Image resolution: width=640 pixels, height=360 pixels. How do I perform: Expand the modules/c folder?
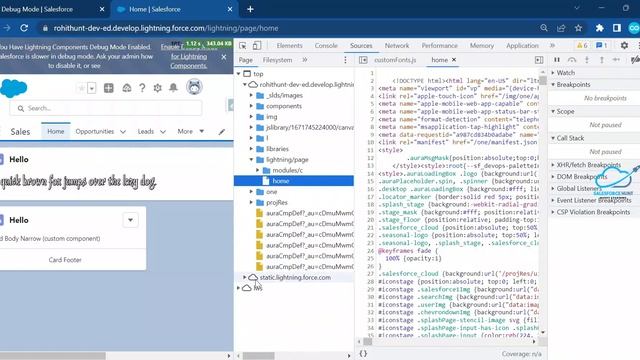(258, 170)
